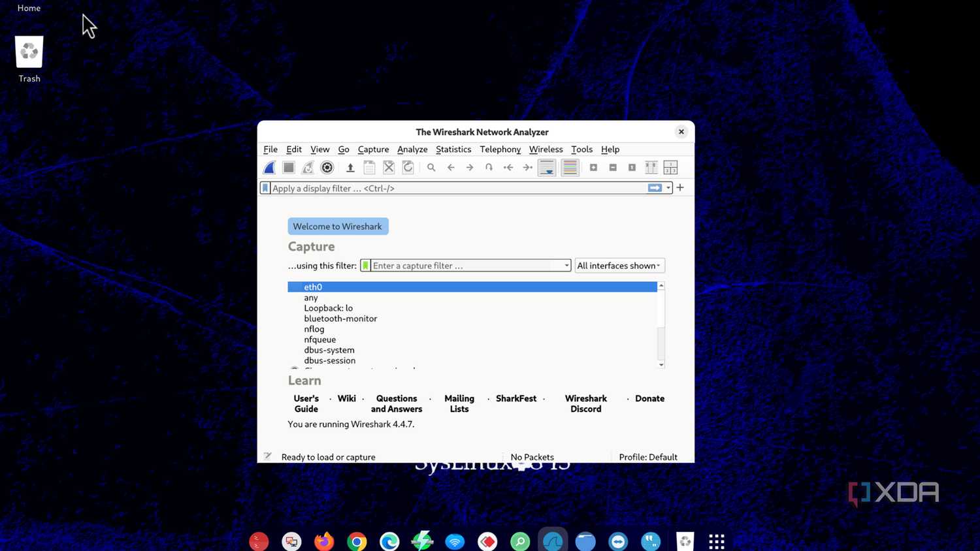Click the zoom in plus icon

click(x=593, y=168)
